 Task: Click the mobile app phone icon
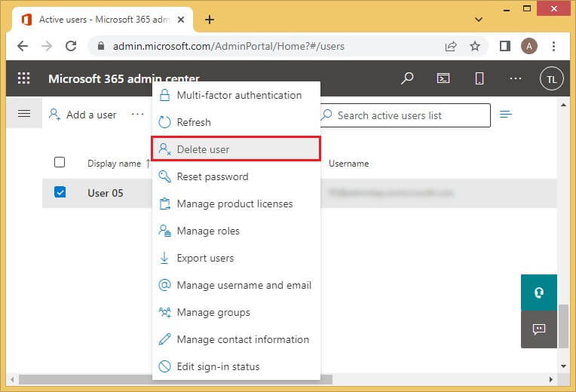pyautogui.click(x=479, y=78)
